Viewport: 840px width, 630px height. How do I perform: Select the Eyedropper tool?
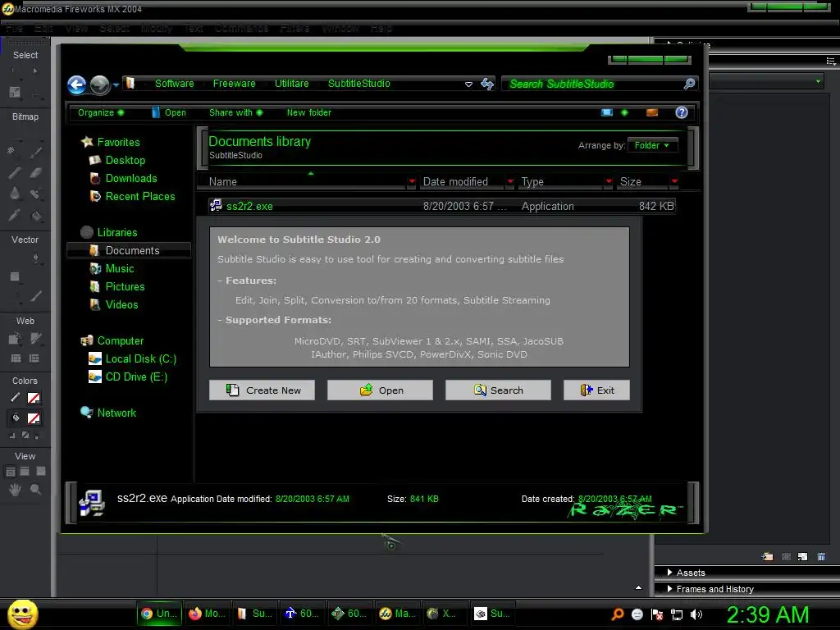tap(15, 215)
